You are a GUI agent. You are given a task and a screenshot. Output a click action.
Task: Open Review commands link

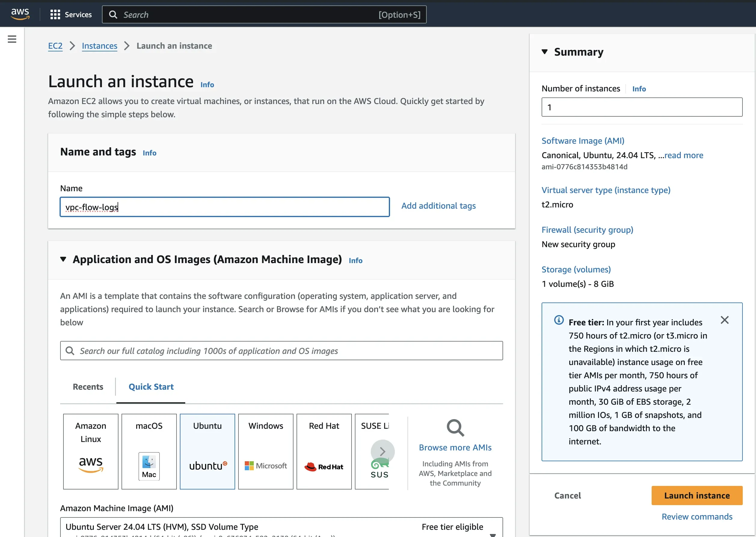pyautogui.click(x=697, y=517)
